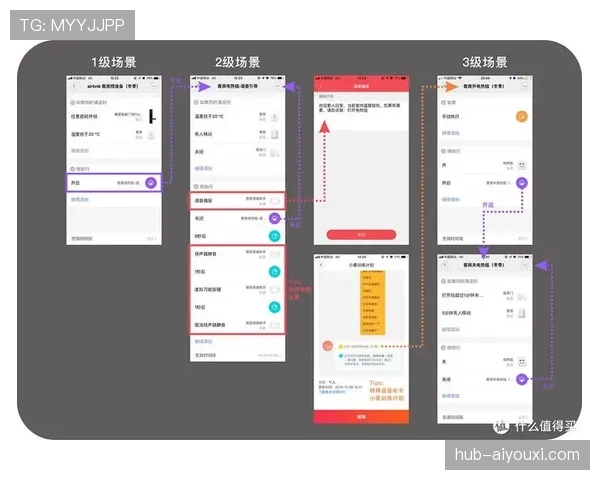The image size is (600, 480).
Task: Tap orange 手动执行 icon
Action: (x=522, y=116)
